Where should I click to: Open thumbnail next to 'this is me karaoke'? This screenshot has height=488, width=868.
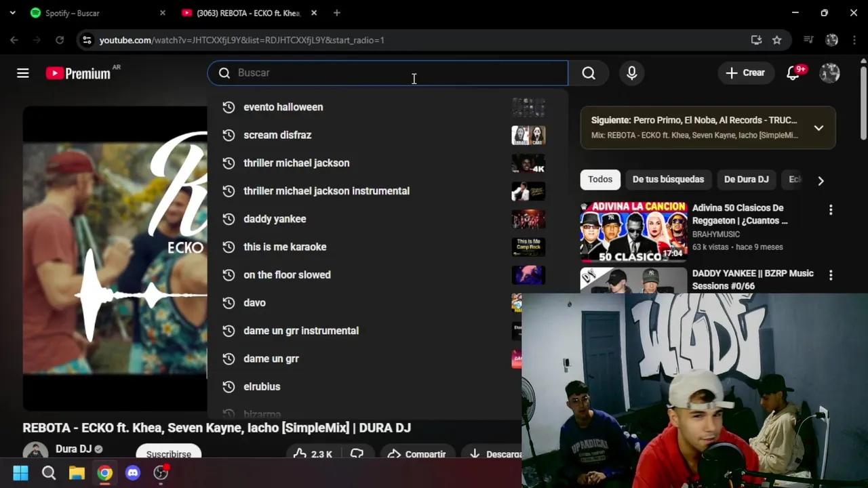pyautogui.click(x=528, y=247)
